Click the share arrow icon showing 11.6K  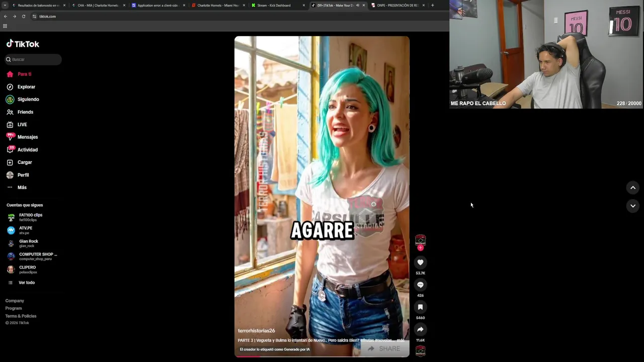click(420, 329)
